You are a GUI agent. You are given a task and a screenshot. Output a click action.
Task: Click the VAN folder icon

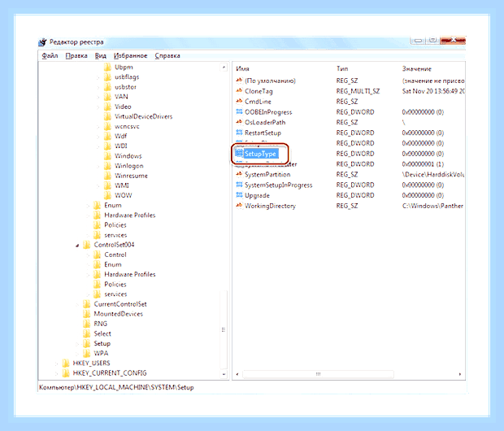tap(107, 97)
